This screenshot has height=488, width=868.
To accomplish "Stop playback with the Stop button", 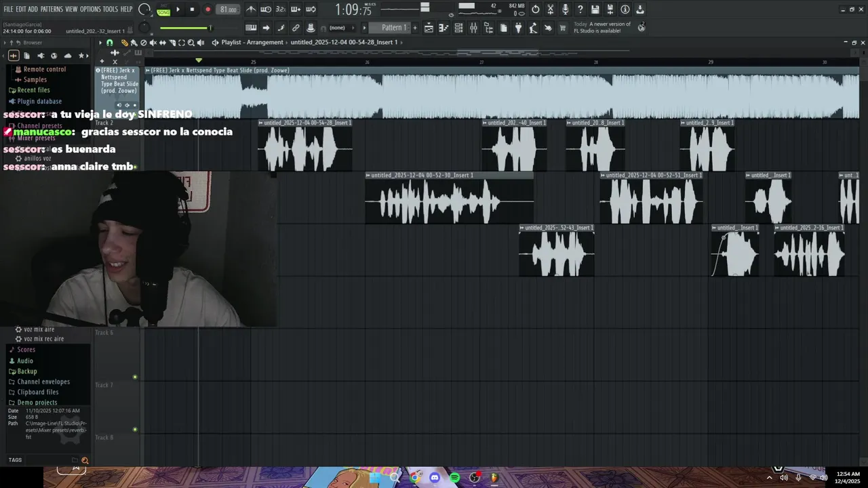I will point(193,9).
